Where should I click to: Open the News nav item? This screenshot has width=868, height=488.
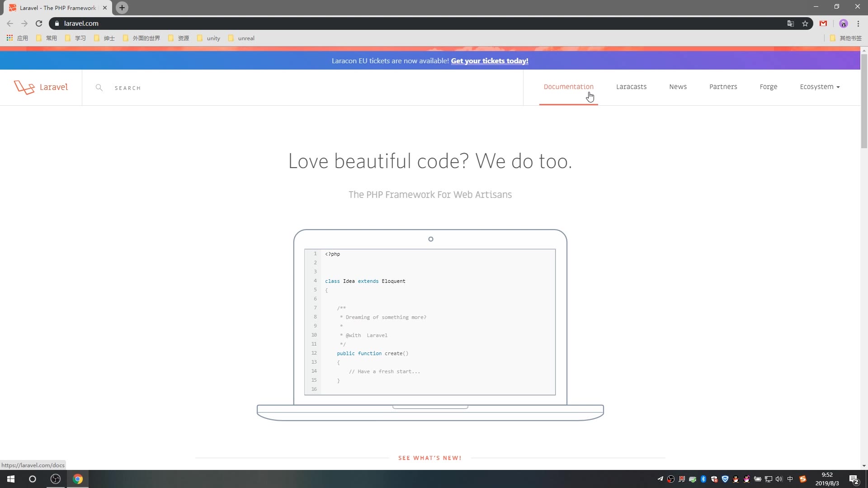click(x=678, y=87)
